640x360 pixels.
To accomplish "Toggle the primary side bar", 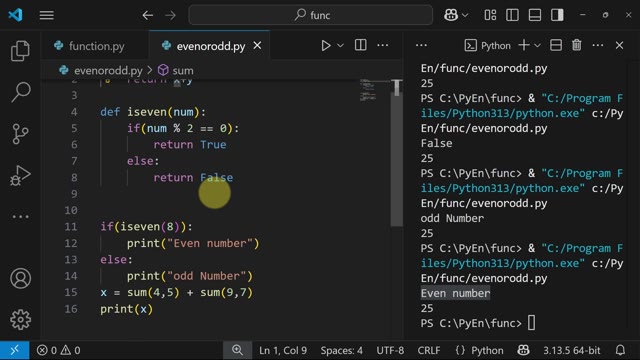I will [512, 15].
